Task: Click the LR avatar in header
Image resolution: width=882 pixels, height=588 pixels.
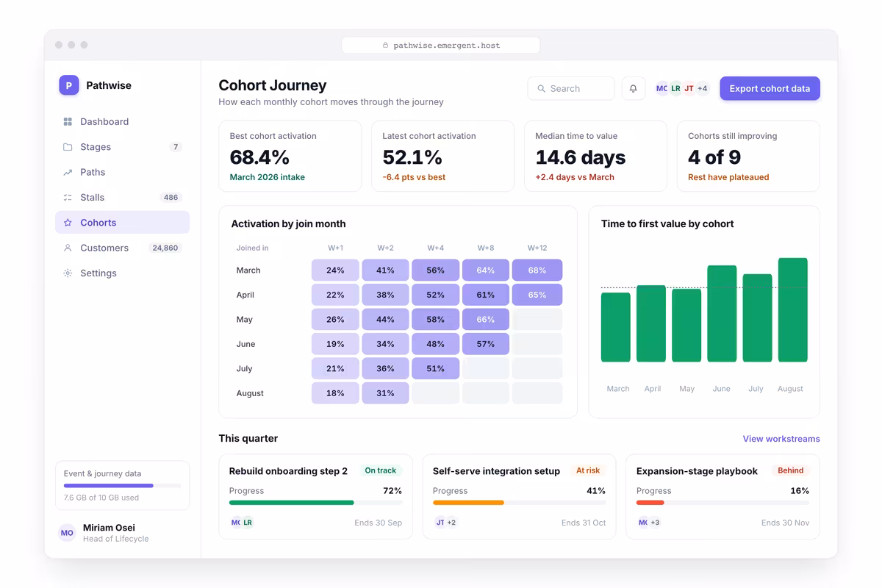Action: 675,88
